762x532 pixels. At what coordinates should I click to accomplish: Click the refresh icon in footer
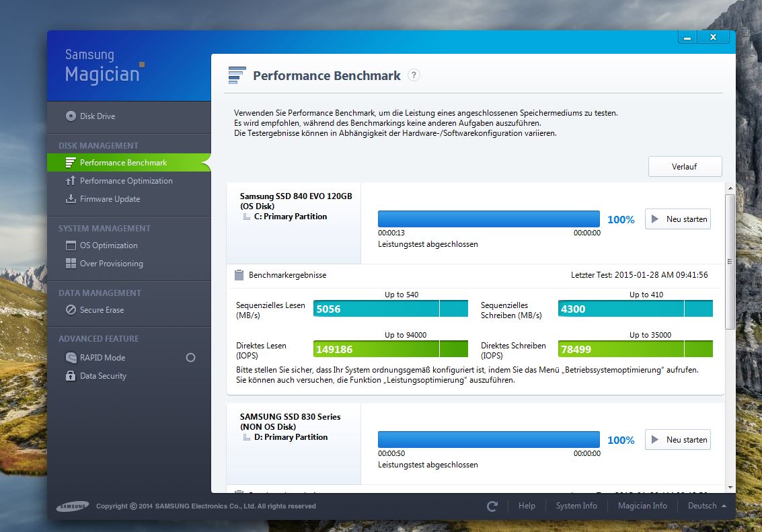pyautogui.click(x=492, y=506)
